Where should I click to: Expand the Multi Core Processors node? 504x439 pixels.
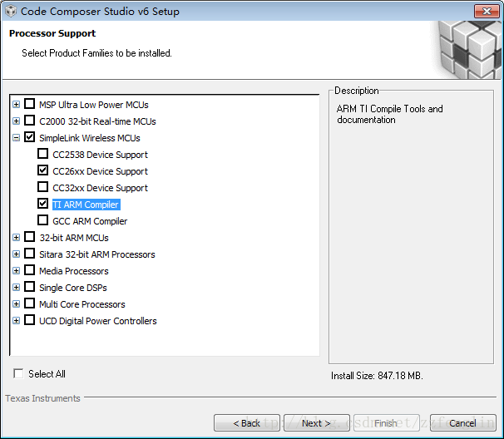[x=16, y=304]
